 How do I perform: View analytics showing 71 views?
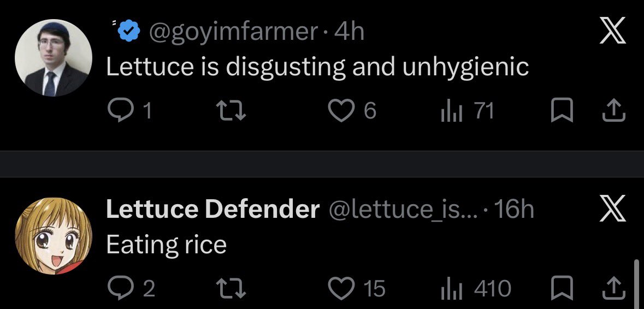[x=467, y=111]
